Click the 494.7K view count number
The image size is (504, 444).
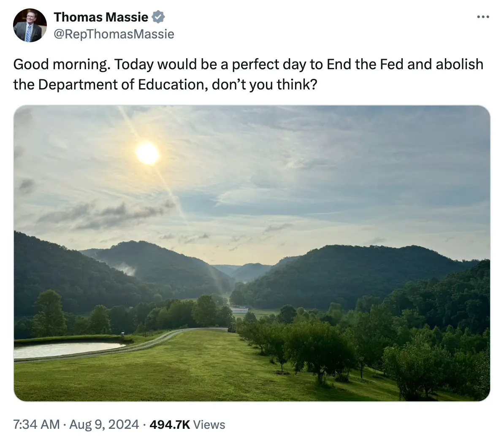pyautogui.click(x=170, y=425)
